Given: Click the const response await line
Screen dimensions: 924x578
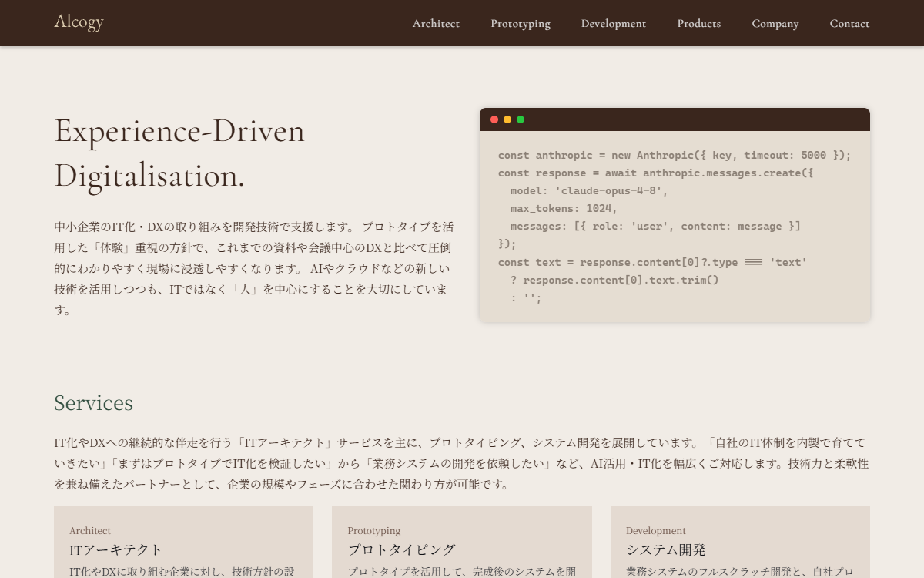Looking at the screenshot, I should pos(655,173).
